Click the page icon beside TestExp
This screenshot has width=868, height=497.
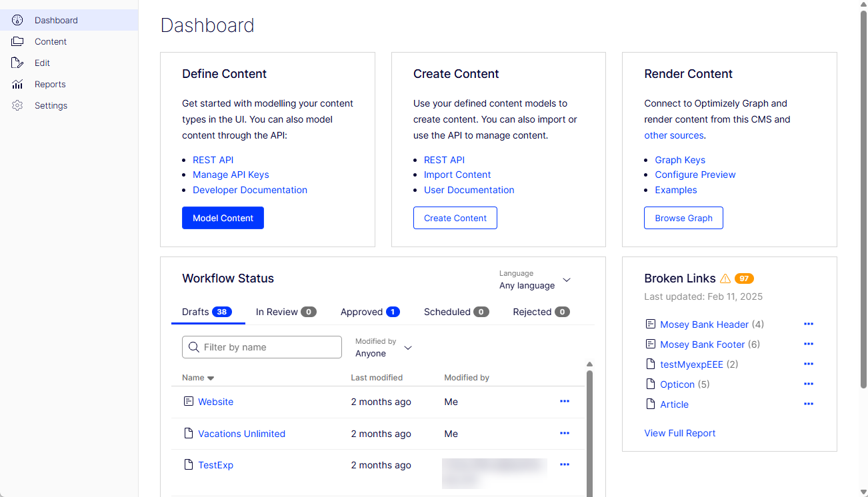tap(189, 464)
